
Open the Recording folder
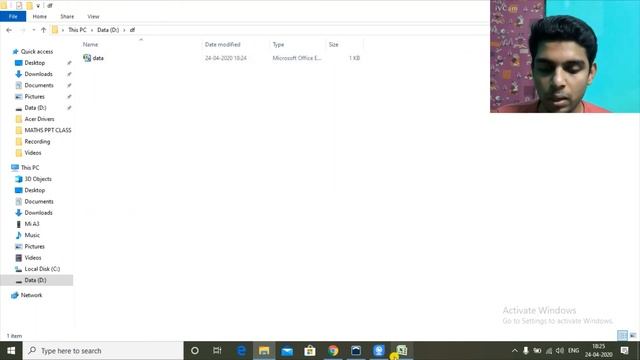coord(37,141)
